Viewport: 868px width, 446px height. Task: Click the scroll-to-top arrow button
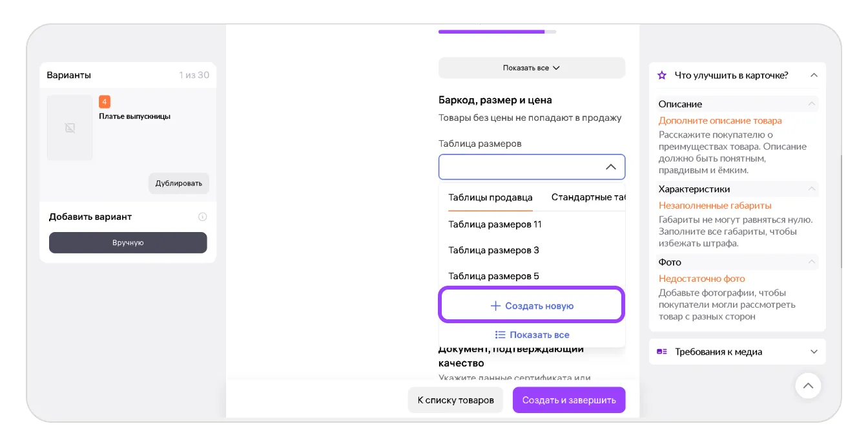pos(808,386)
